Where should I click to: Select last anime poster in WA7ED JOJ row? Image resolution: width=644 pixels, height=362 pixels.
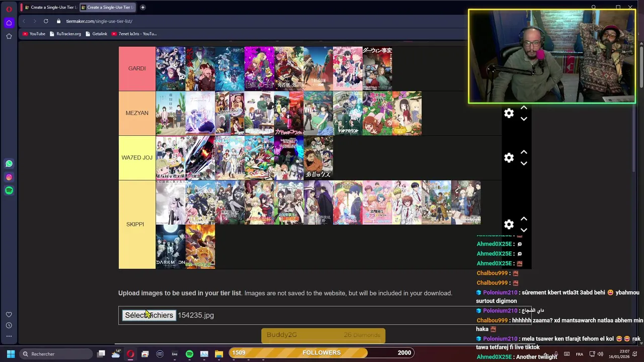[318, 158]
